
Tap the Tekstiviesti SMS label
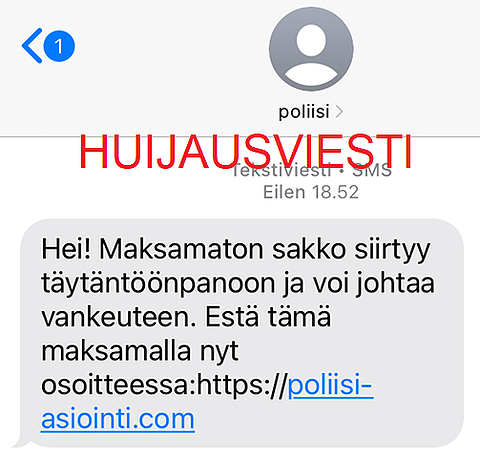click(x=311, y=171)
